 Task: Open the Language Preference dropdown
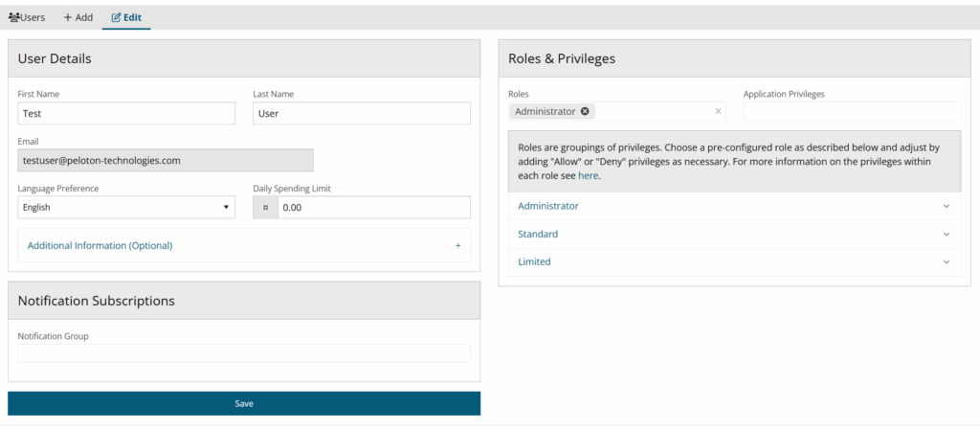tap(125, 207)
